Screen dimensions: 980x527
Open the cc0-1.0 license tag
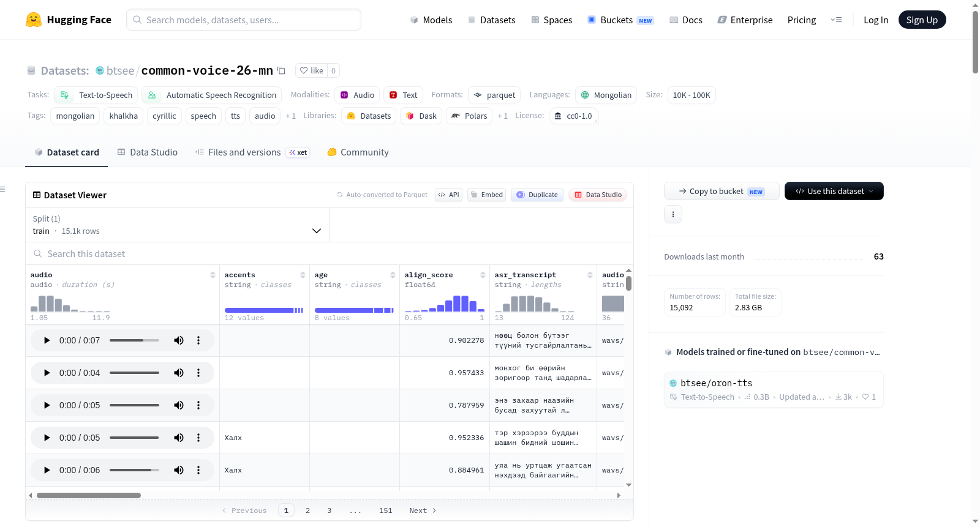(x=574, y=116)
